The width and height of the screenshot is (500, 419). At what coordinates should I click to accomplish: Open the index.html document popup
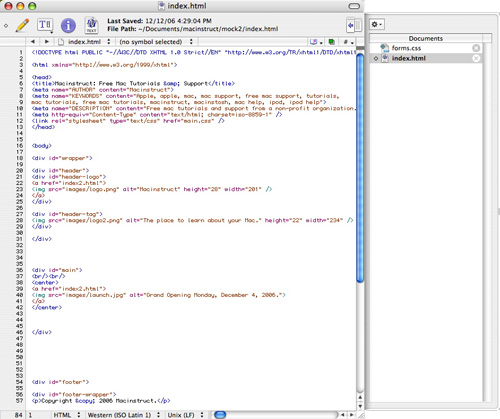pos(84,42)
